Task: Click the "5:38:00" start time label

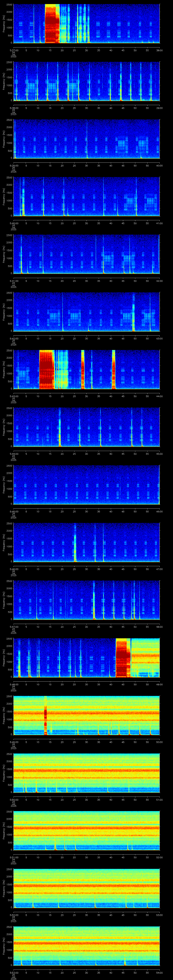Action: [14, 108]
